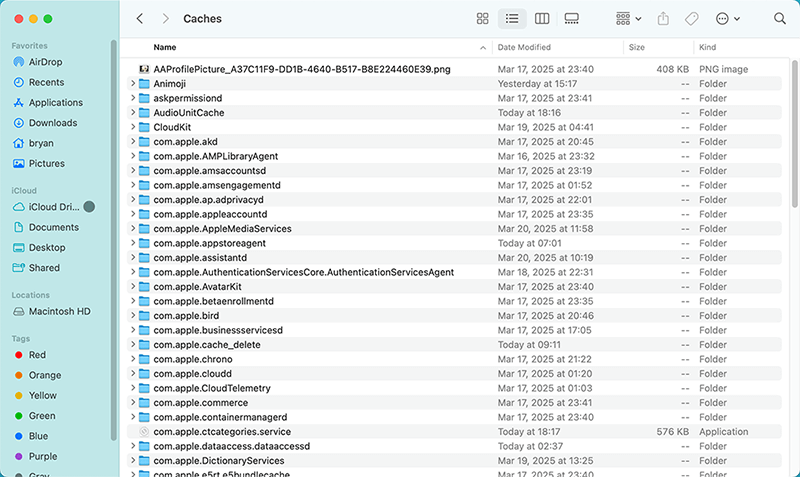Select the AuthenticationServicesAgent folder row
This screenshot has height=477, width=800.
pos(454,272)
